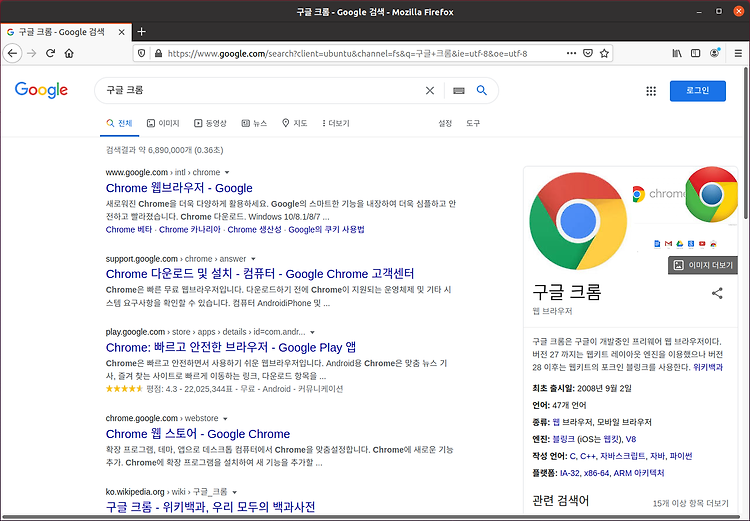Click Chrome 생산성 sitelink
Viewport: 750px width, 521px height.
[x=254, y=230]
